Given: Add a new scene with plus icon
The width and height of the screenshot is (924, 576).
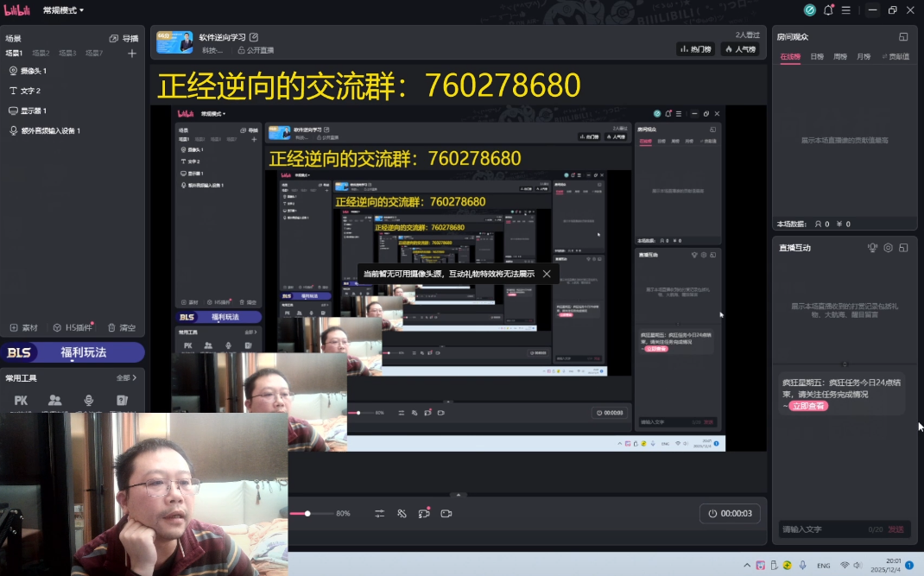Looking at the screenshot, I should tap(132, 54).
